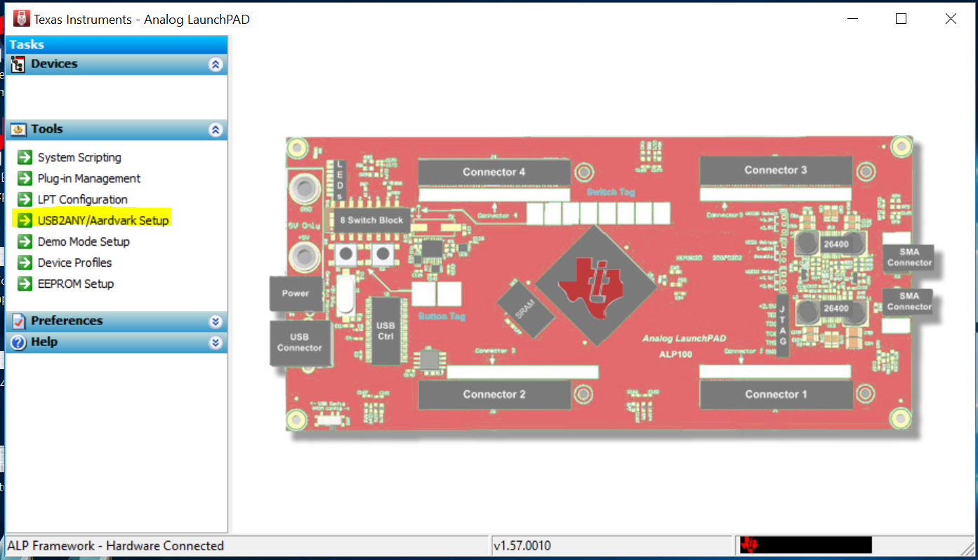Collapse the Devices section with its chevron
This screenshot has height=560, width=978.
[x=216, y=65]
